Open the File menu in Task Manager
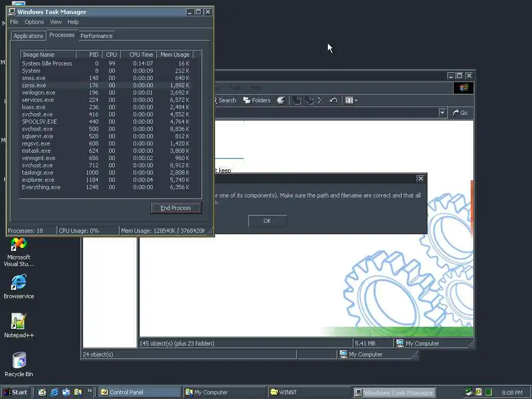The height and width of the screenshot is (399, 532). (x=14, y=22)
